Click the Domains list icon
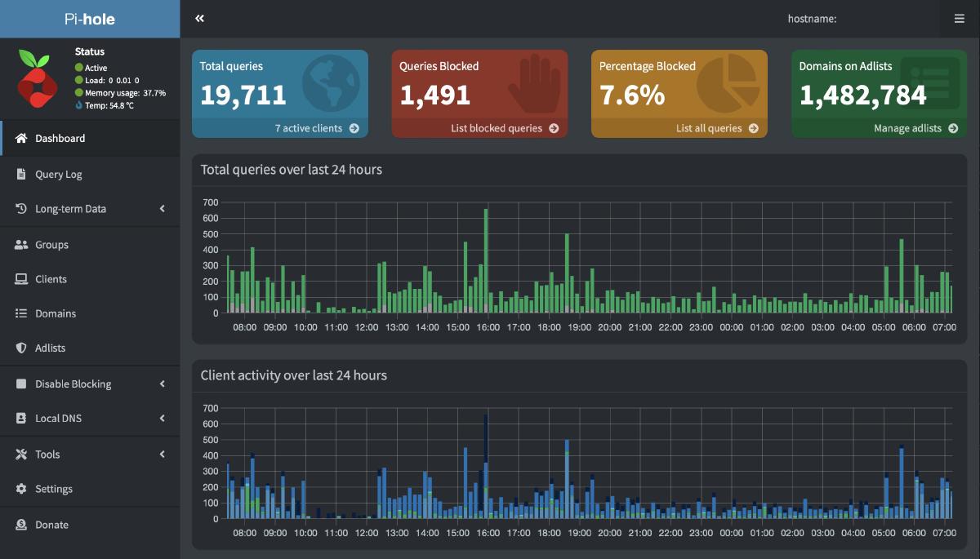The width and height of the screenshot is (980, 559). (x=21, y=313)
